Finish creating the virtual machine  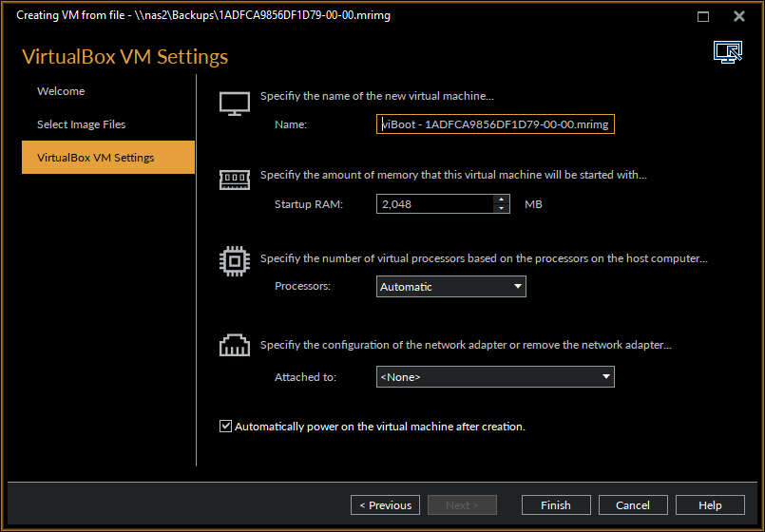[556, 505]
